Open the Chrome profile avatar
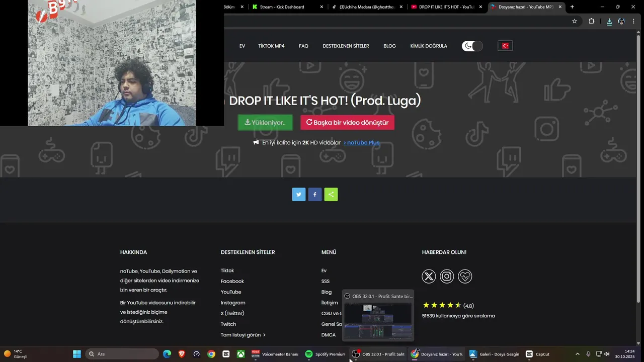This screenshot has height=362, width=644. pos(621,22)
